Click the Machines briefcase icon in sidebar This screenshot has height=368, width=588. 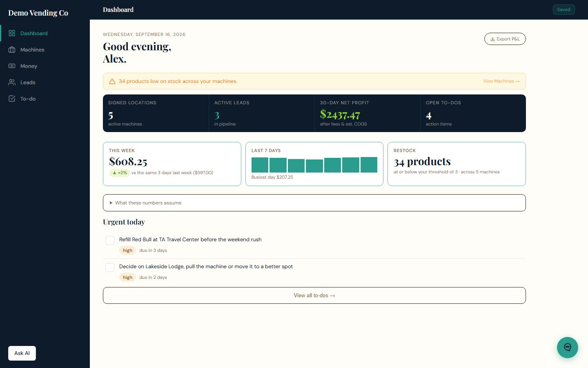[x=12, y=49]
